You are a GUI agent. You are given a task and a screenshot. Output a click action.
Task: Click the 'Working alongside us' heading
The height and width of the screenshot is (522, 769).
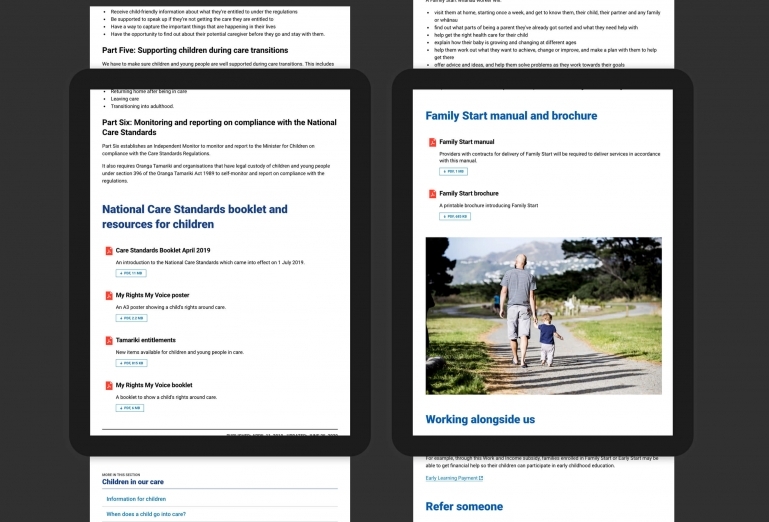[x=480, y=419]
